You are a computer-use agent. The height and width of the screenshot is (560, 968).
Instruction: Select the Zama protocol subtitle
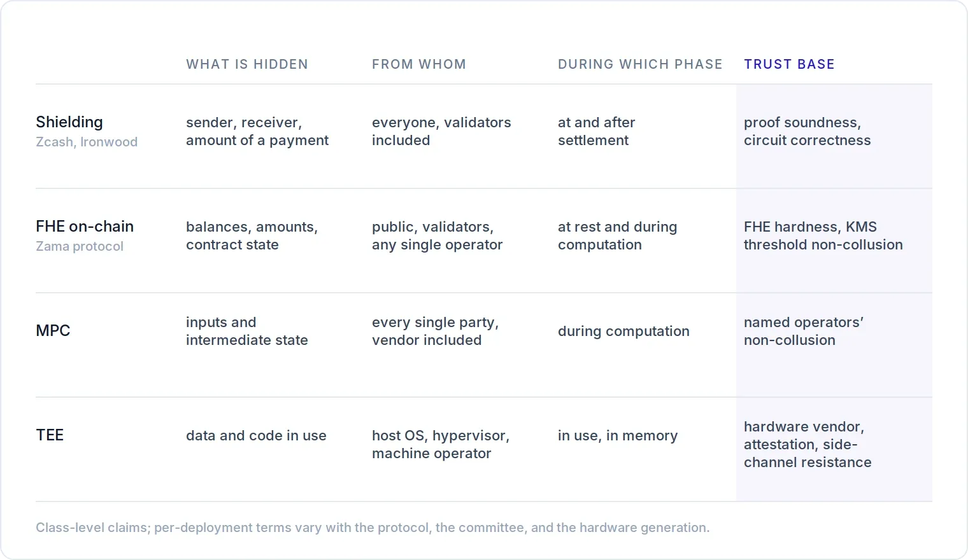pyautogui.click(x=80, y=246)
